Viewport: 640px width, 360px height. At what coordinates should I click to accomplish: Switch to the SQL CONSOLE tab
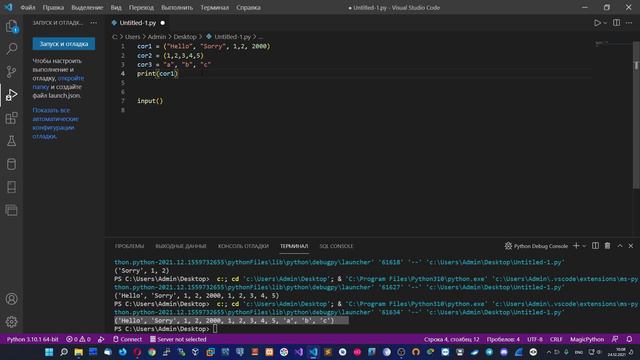click(x=336, y=246)
